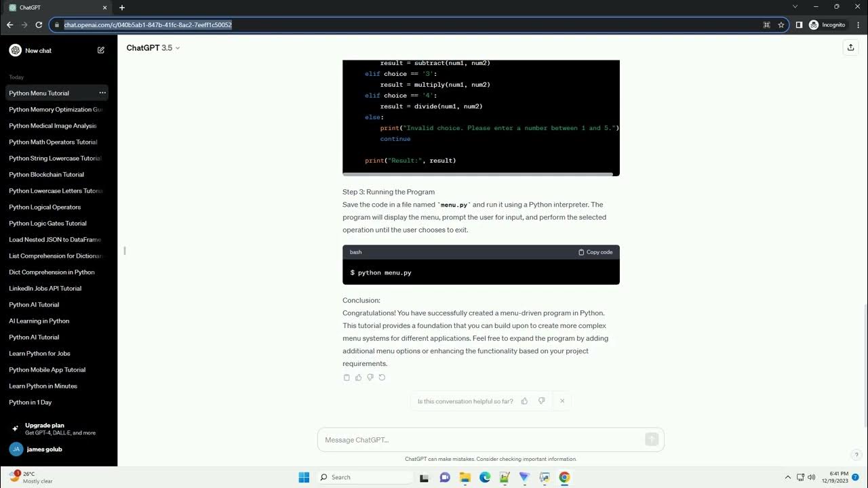Open Chrome from the taskbar
This screenshot has height=488, width=868.
pyautogui.click(x=564, y=477)
